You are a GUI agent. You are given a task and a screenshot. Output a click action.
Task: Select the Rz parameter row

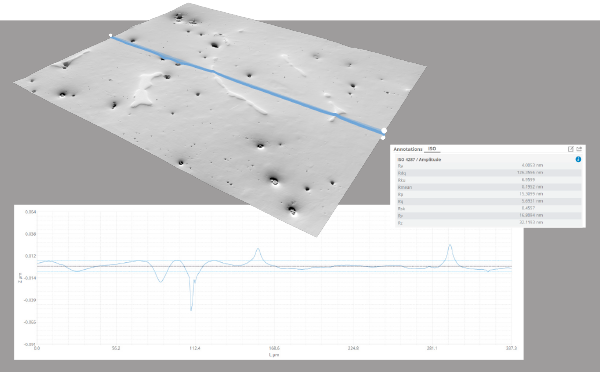(x=489, y=222)
